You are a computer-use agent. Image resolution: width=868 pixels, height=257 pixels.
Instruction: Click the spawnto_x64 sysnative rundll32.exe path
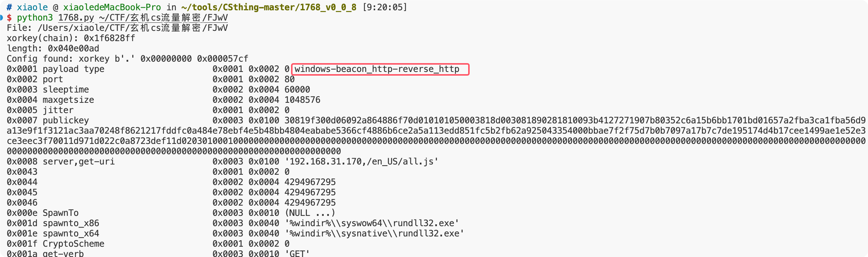point(374,234)
